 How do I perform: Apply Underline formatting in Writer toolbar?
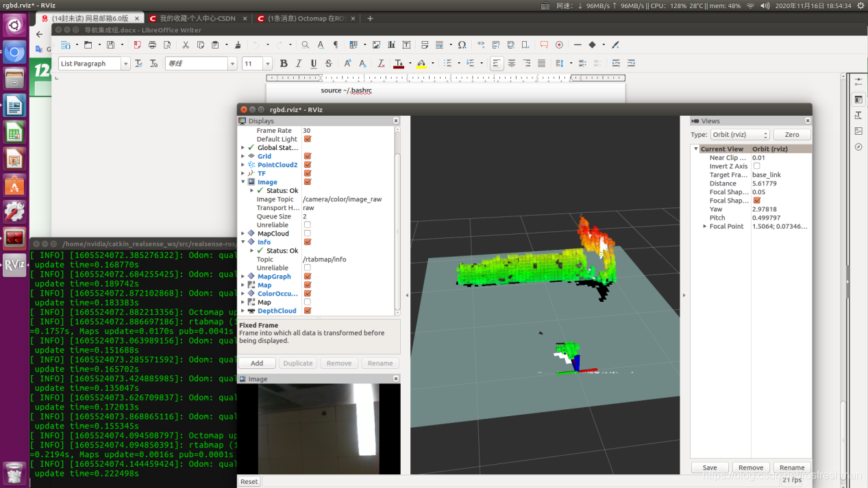314,64
